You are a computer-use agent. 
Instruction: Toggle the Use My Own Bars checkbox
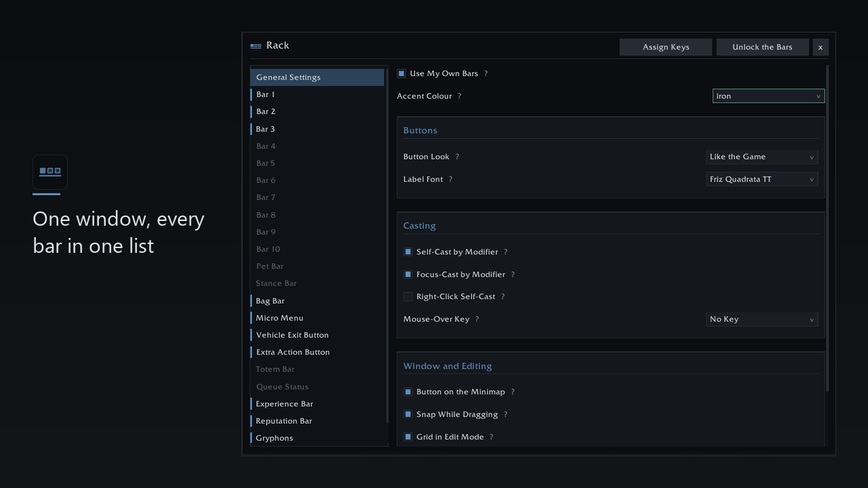click(401, 73)
